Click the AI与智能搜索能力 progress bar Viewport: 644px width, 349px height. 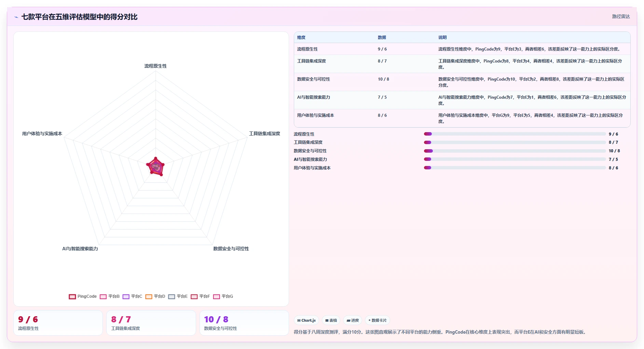(515, 159)
